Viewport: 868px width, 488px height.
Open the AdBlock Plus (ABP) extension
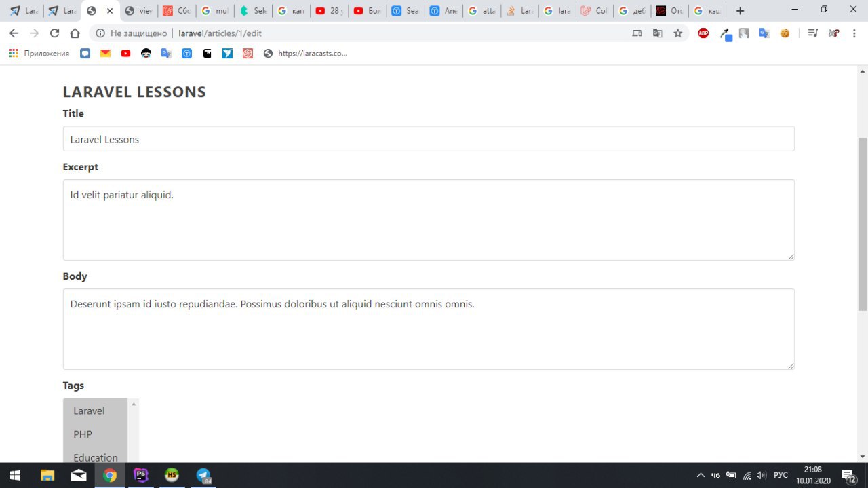point(703,33)
